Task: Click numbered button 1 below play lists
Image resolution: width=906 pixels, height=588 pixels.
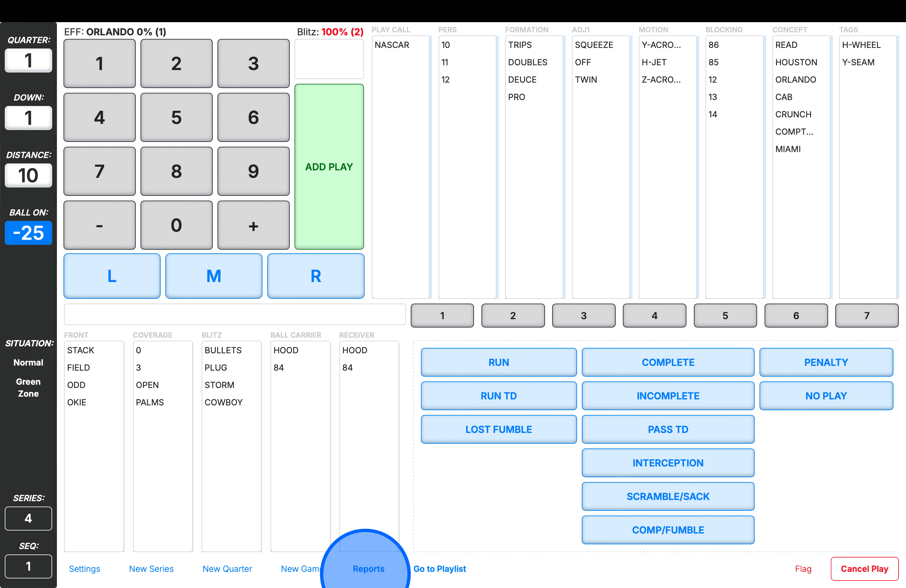Action: (x=442, y=316)
